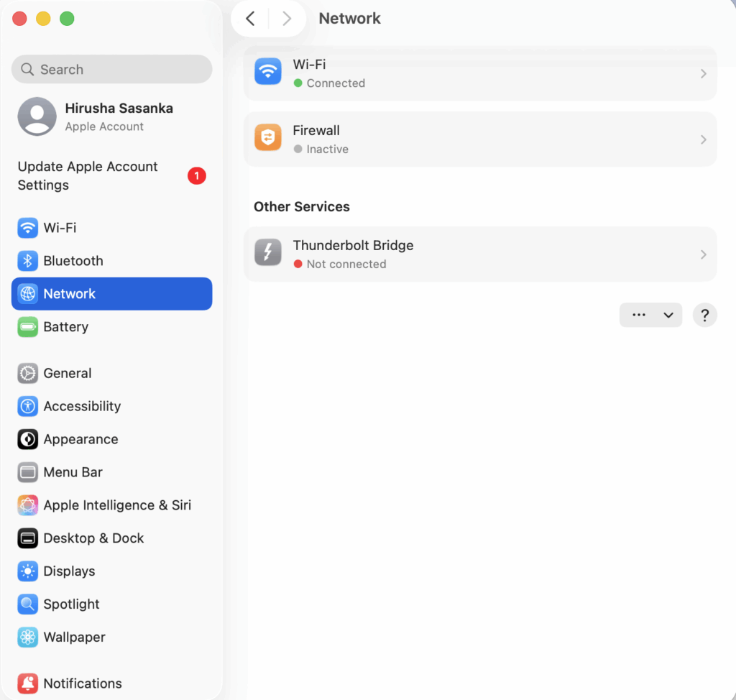Open the ellipsis actions dropdown menu
The width and height of the screenshot is (736, 700).
(650, 315)
